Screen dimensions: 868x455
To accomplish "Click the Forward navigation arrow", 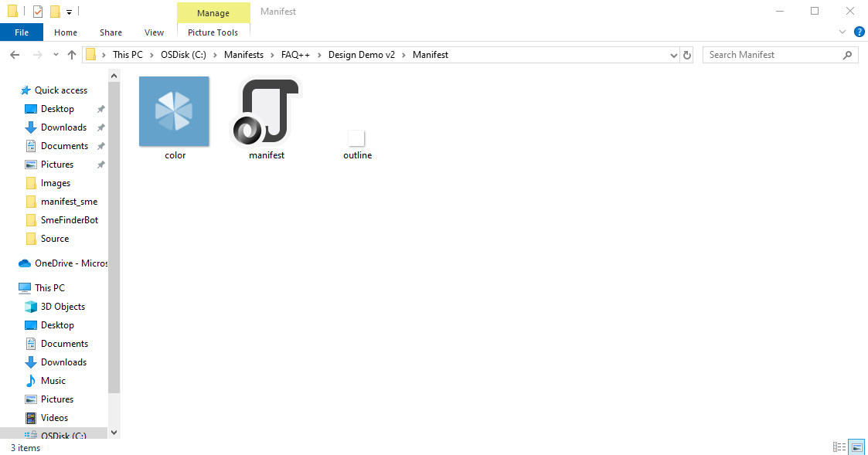I will click(37, 55).
